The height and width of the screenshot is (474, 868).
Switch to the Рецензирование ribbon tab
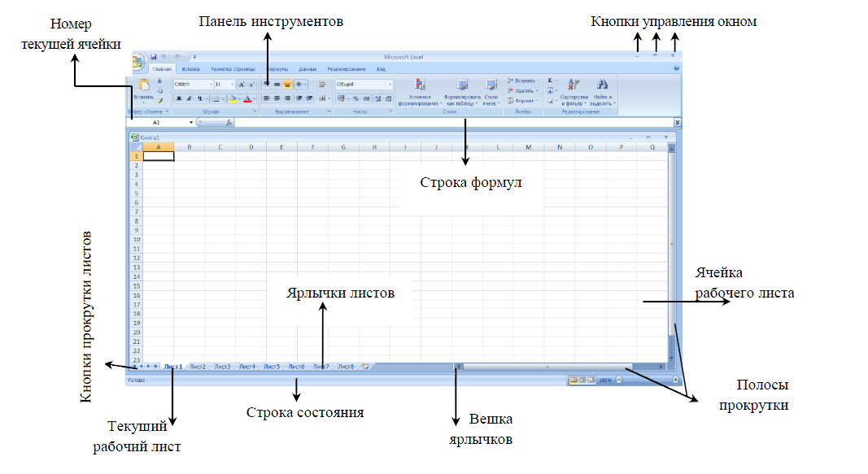coord(347,69)
